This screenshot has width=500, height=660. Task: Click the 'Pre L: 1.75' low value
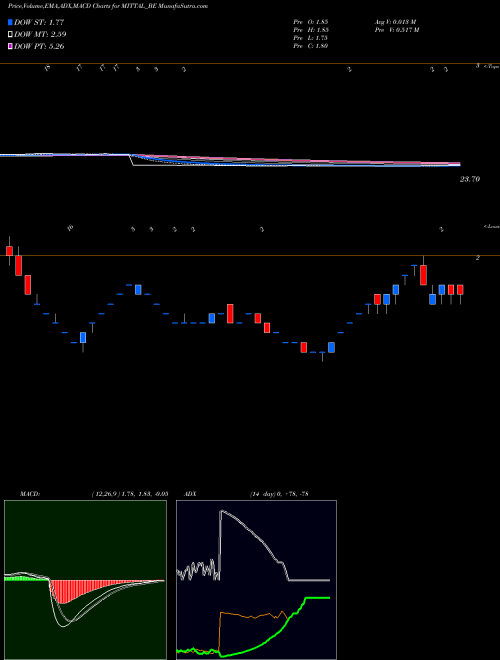pos(311,38)
